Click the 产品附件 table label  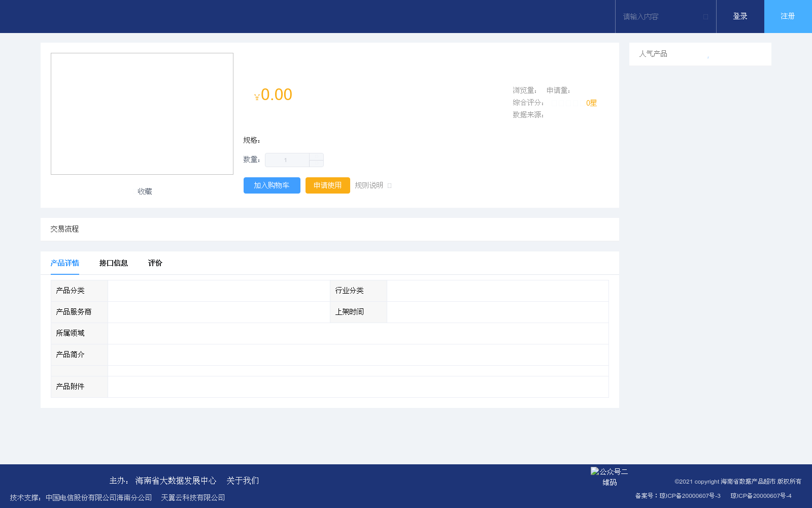tap(70, 387)
